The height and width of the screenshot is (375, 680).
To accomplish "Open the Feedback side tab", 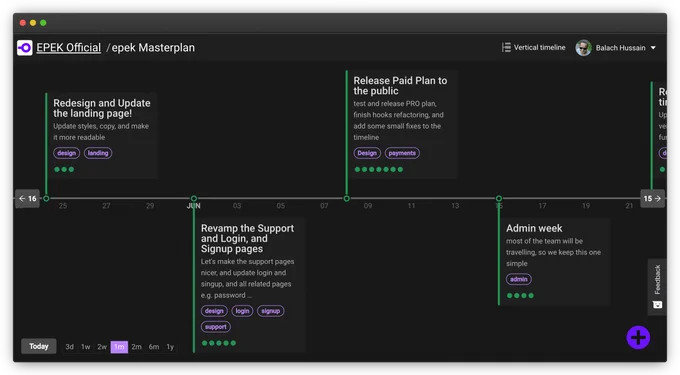I will pos(657,287).
